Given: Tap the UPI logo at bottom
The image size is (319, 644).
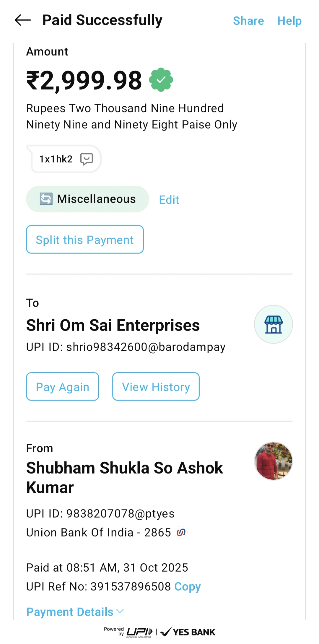Looking at the screenshot, I should (139, 632).
